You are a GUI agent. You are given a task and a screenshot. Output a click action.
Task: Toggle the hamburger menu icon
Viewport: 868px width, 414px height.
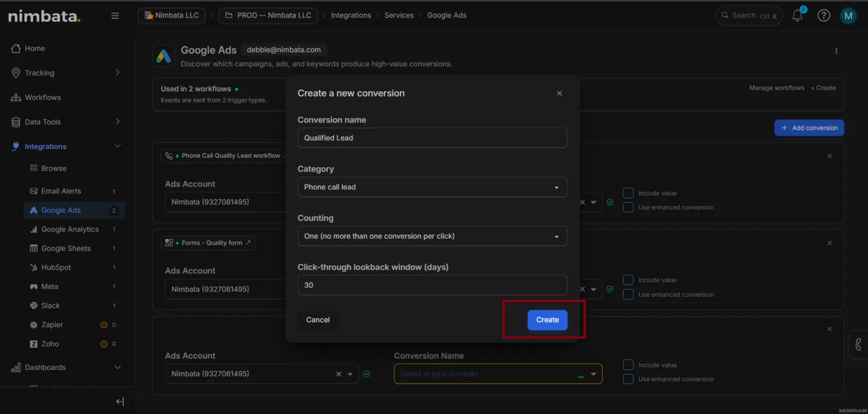pyautogui.click(x=115, y=16)
